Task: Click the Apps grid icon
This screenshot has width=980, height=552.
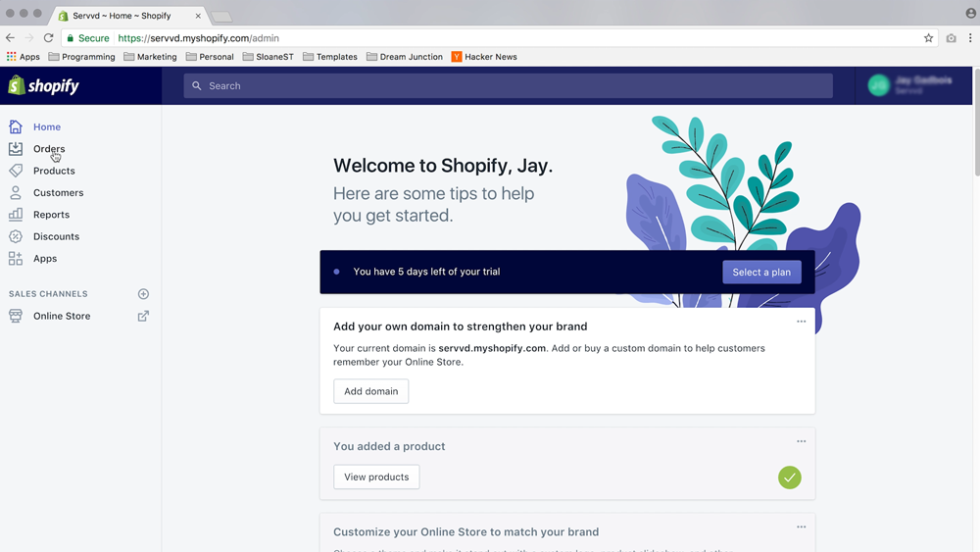Action: coord(16,258)
